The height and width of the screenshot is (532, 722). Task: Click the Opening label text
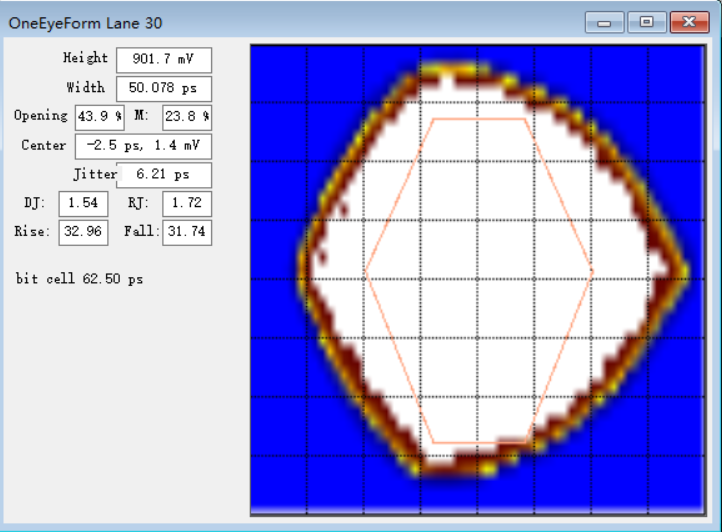[x=41, y=116]
